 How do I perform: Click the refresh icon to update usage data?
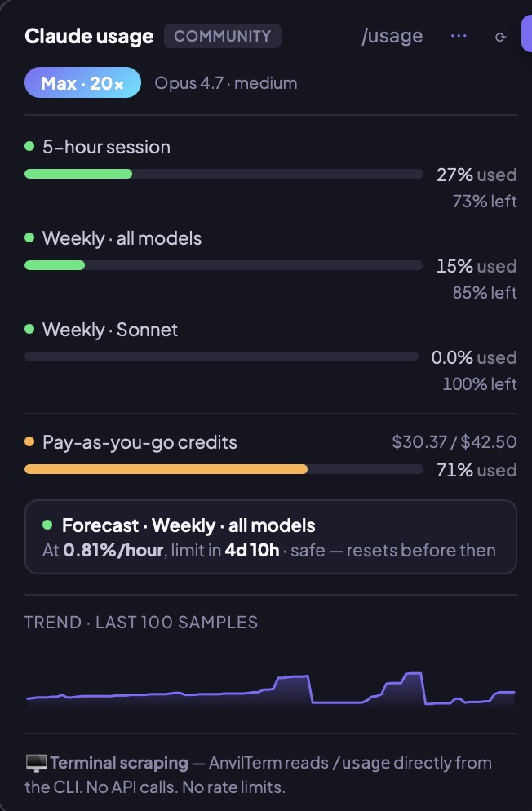point(501,36)
